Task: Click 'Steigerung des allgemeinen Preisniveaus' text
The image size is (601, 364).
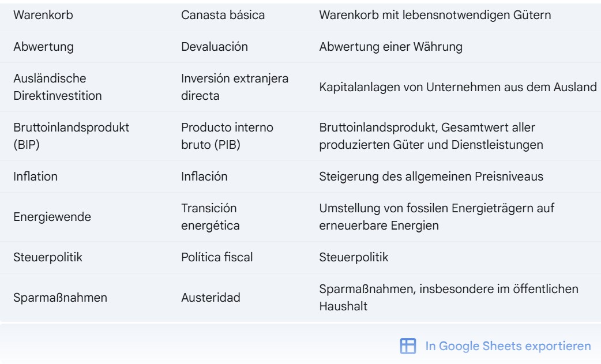Action: click(431, 177)
